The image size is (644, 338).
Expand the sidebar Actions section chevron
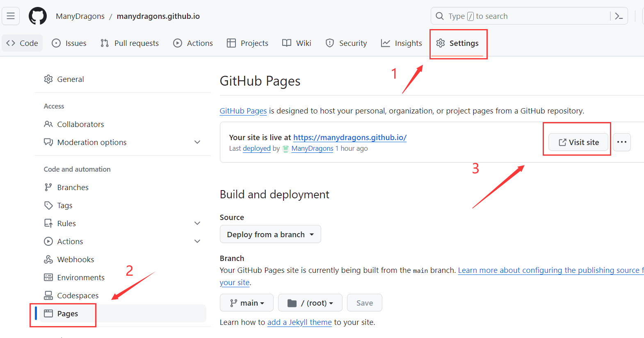[x=197, y=241]
